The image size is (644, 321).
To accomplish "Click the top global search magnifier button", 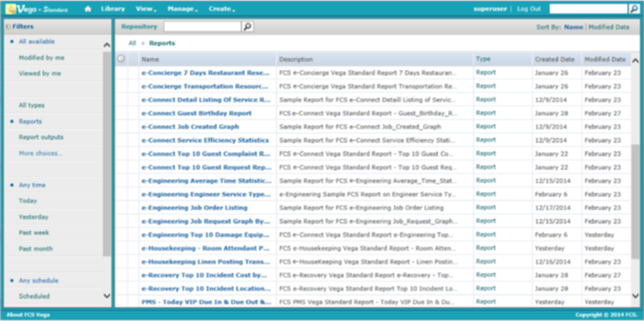I will (x=634, y=9).
